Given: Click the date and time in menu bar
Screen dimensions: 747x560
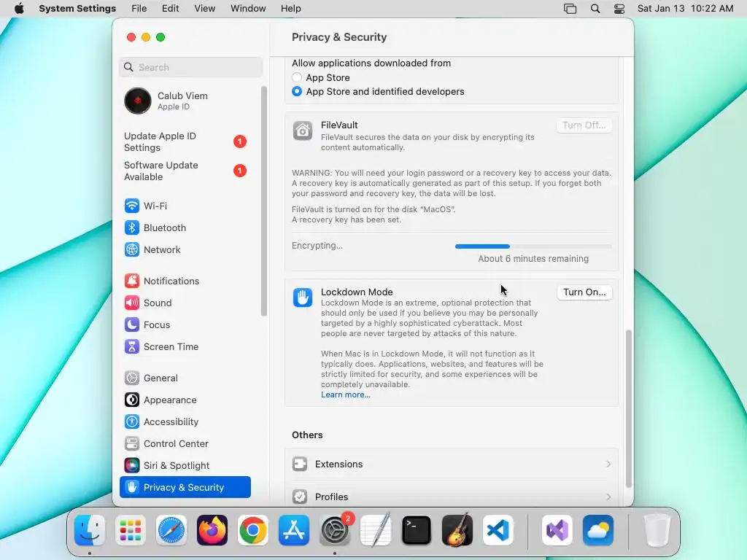Looking at the screenshot, I should coord(685,9).
